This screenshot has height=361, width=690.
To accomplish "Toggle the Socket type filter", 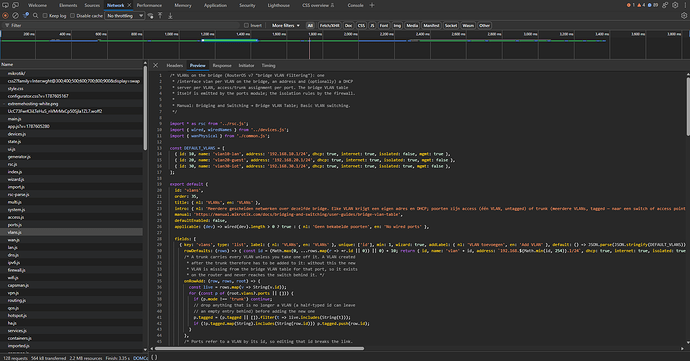I will tap(451, 26).
